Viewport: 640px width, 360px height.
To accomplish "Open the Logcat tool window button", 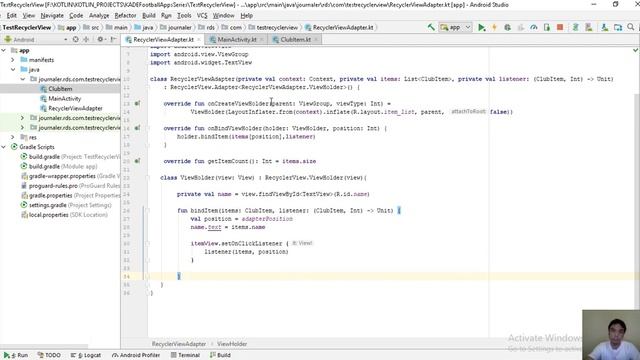I will pos(86,355).
